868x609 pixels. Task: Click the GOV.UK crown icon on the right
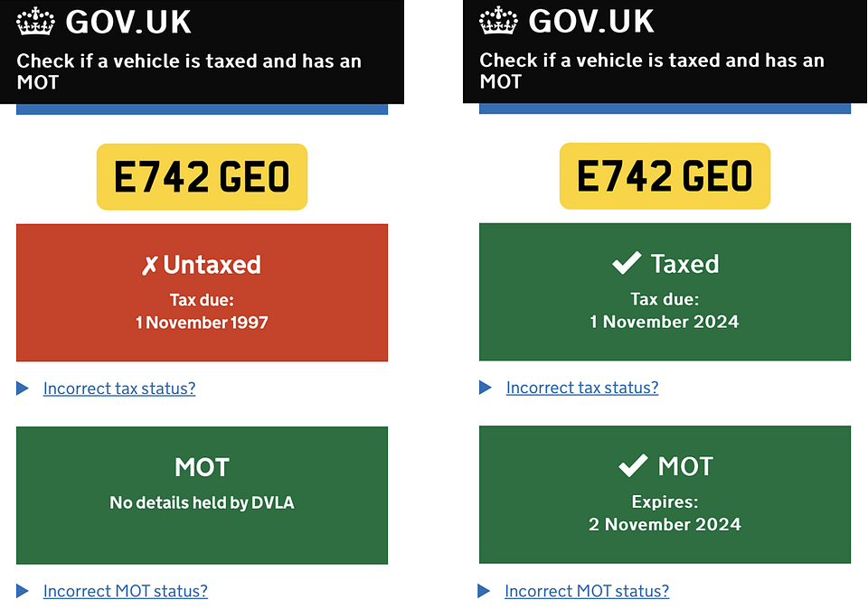coord(497,20)
